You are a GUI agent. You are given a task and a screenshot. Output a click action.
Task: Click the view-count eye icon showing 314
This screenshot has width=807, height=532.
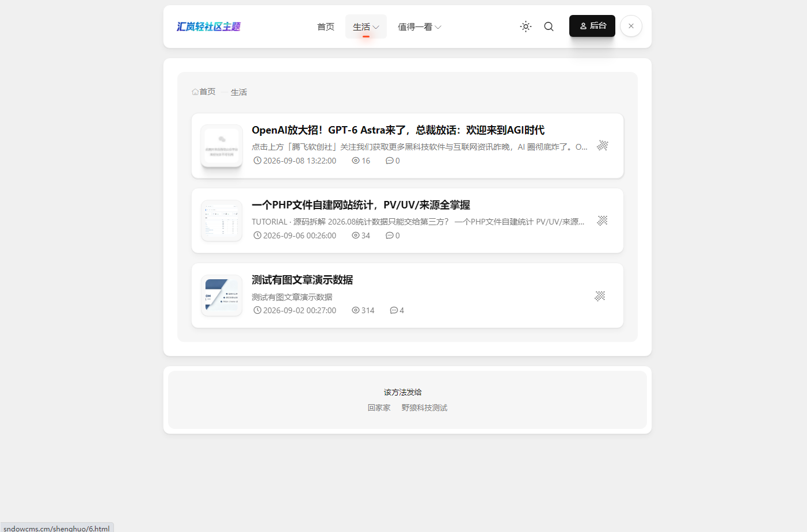pos(356,310)
